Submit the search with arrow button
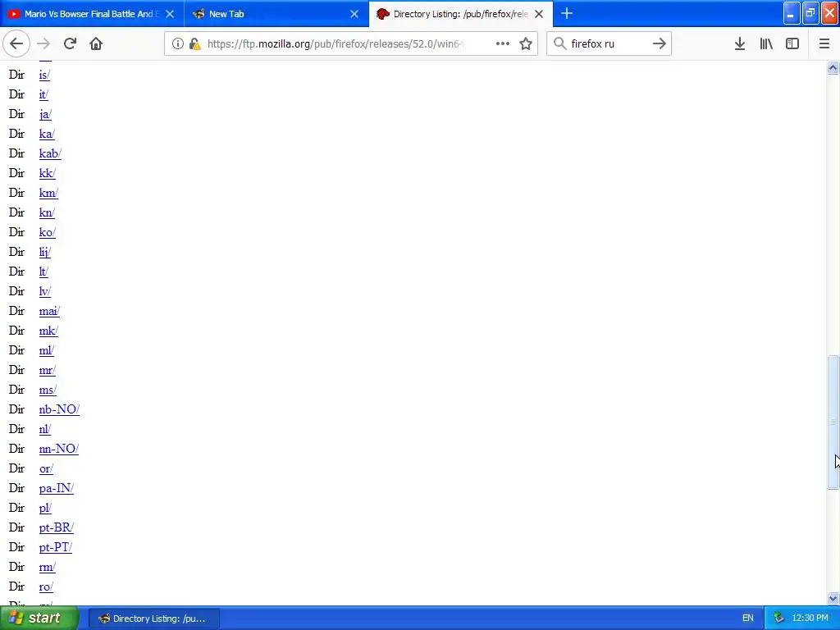 (660, 43)
